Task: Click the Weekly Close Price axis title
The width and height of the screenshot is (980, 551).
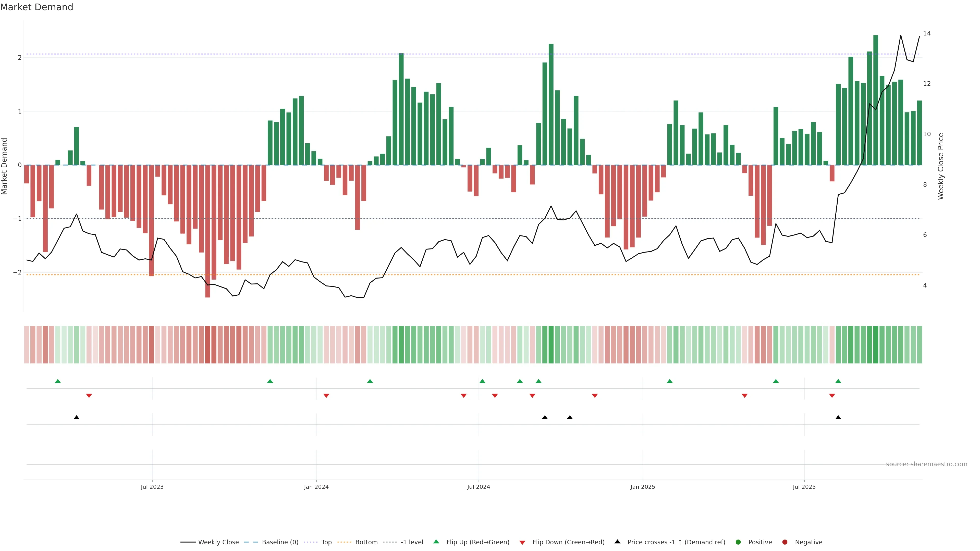Action: (941, 166)
